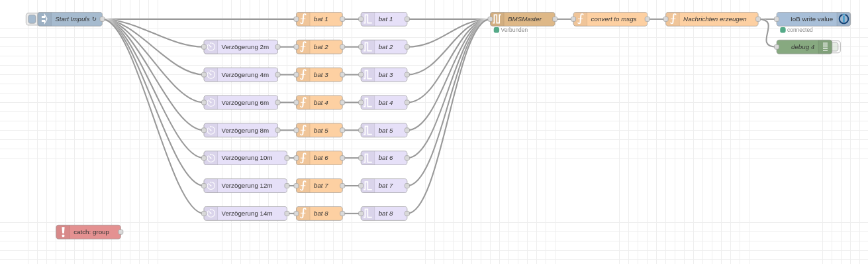The height and width of the screenshot is (264, 868).
Task: Select the orange bat 8 function node
Action: click(319, 214)
